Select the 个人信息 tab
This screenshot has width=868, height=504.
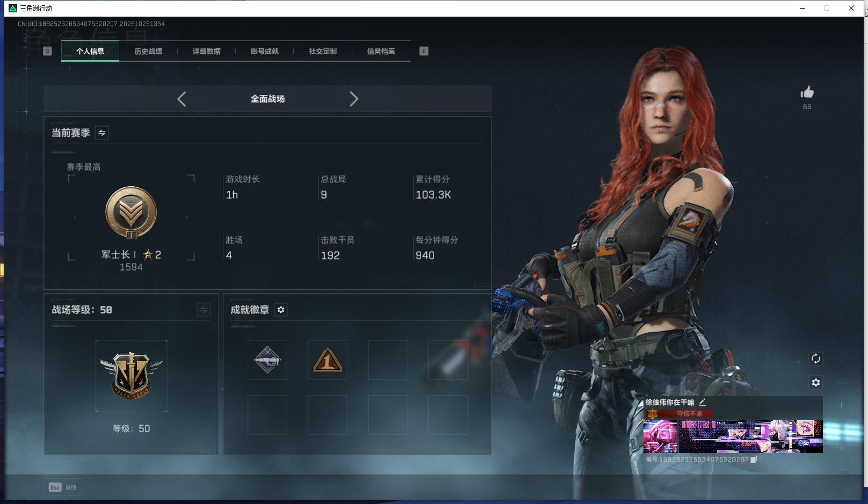point(90,51)
